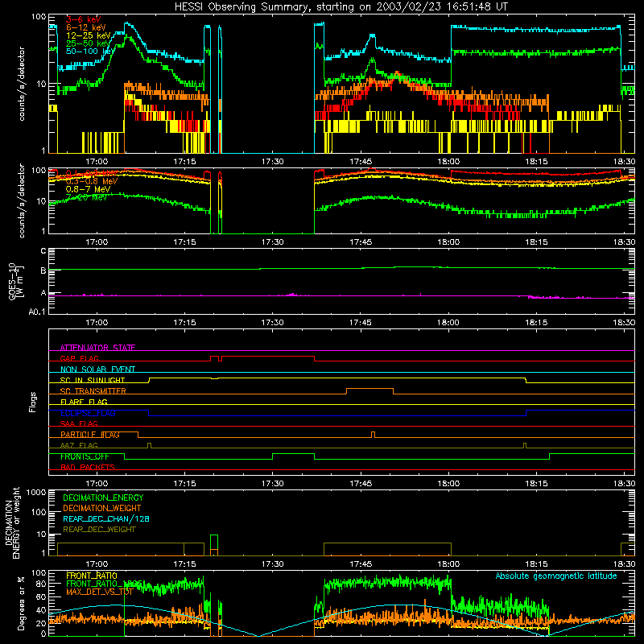
Task: Click the MeV panel 'counts/s/detector' axis label
Action: [21, 201]
